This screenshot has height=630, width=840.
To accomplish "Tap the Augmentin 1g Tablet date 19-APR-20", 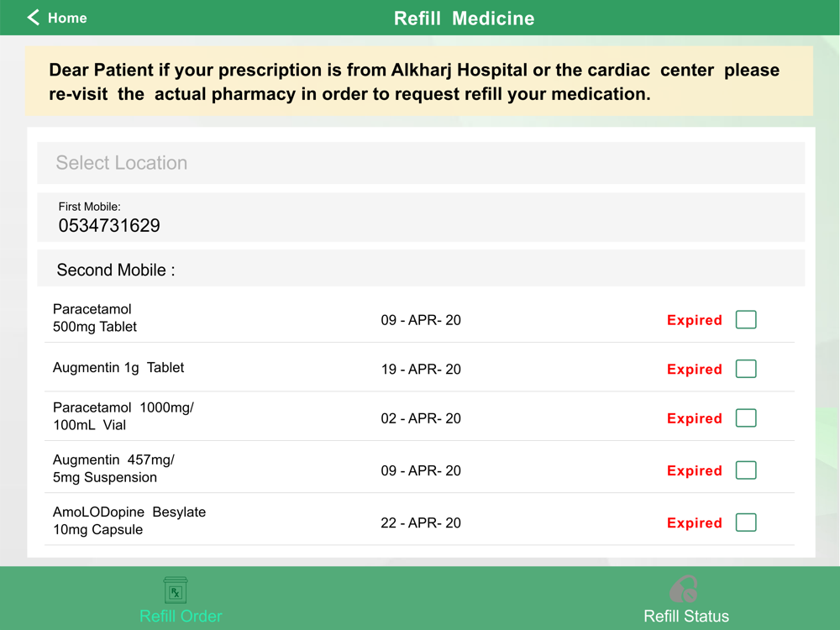I will tap(421, 369).
